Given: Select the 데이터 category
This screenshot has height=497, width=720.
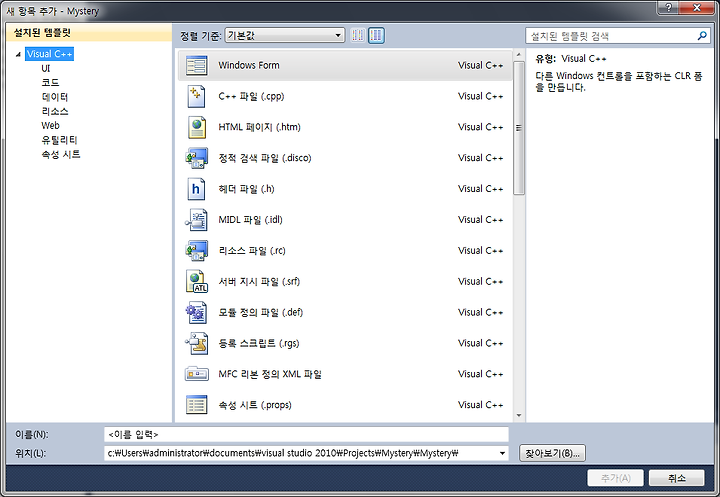Looking at the screenshot, I should point(55,97).
